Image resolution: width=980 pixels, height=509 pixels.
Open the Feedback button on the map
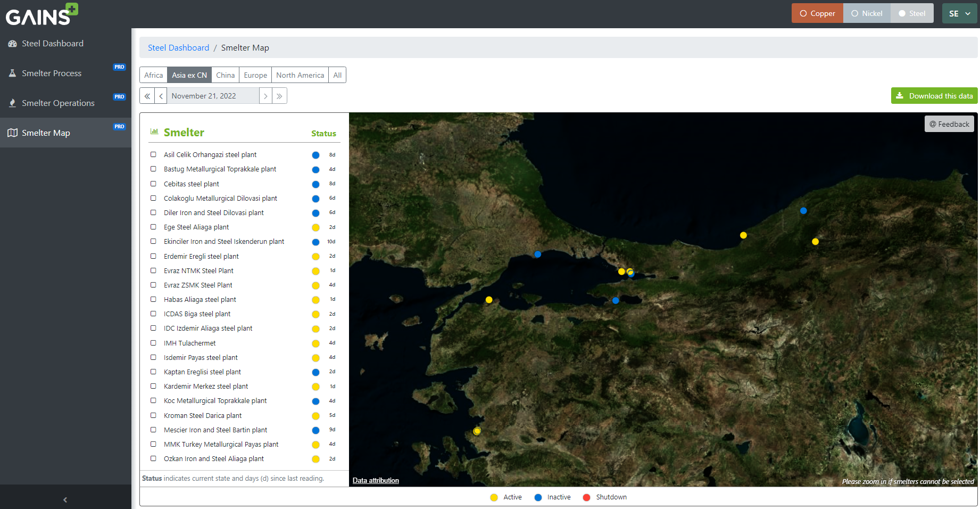click(x=949, y=124)
